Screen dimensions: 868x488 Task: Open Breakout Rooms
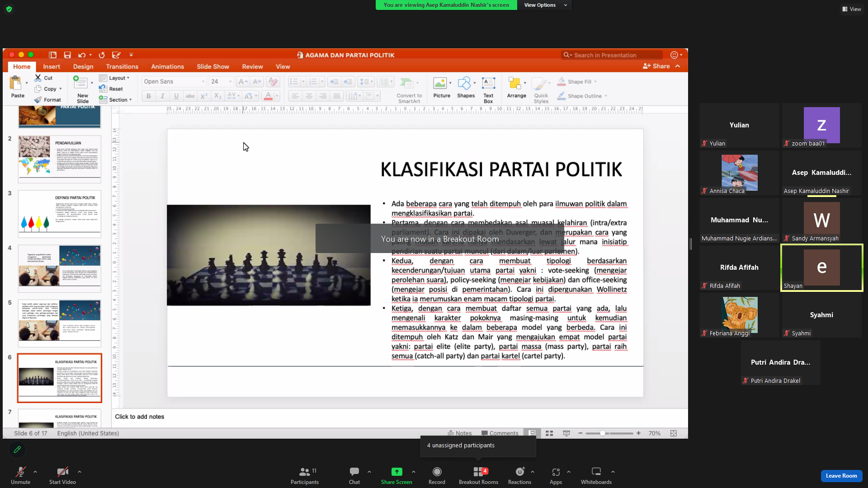pos(478,475)
